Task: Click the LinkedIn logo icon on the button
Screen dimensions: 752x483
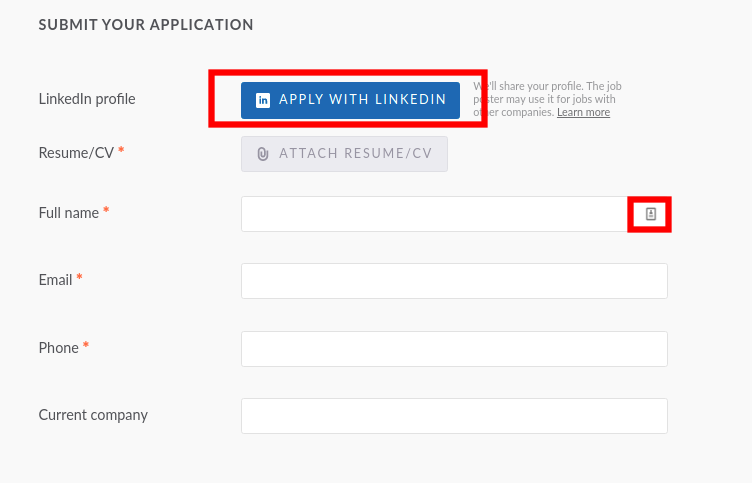Action: tap(263, 100)
